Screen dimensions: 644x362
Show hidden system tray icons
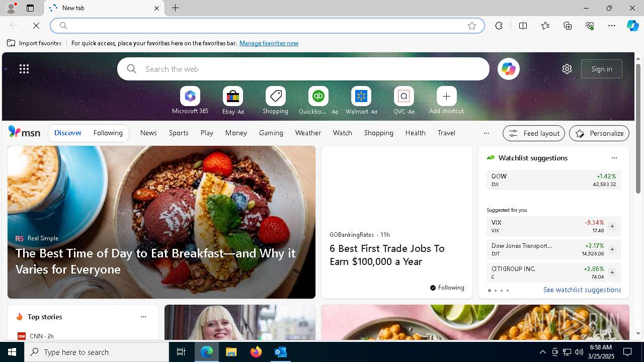pos(542,352)
